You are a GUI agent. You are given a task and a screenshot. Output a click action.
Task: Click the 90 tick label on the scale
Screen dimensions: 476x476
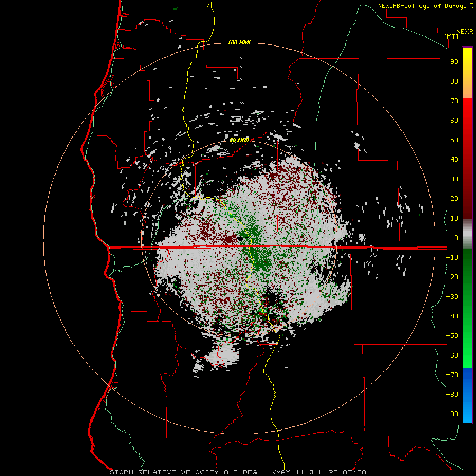click(x=454, y=62)
